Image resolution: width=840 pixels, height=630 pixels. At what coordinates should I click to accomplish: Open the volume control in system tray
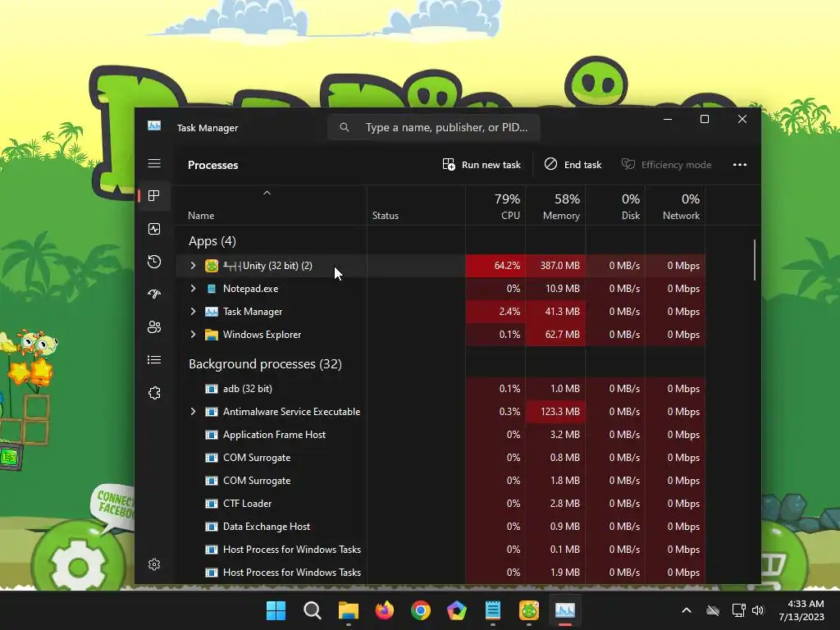click(757, 610)
